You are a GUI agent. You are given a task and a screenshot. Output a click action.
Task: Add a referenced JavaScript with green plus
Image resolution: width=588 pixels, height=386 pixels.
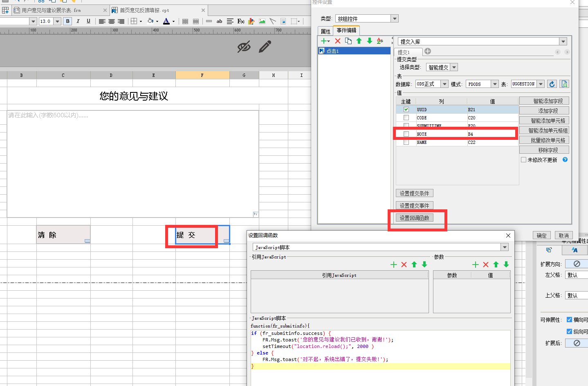tap(394, 265)
